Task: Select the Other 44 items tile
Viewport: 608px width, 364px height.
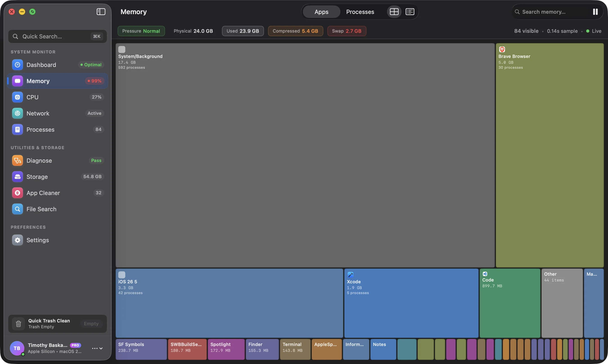Action: tap(562, 303)
